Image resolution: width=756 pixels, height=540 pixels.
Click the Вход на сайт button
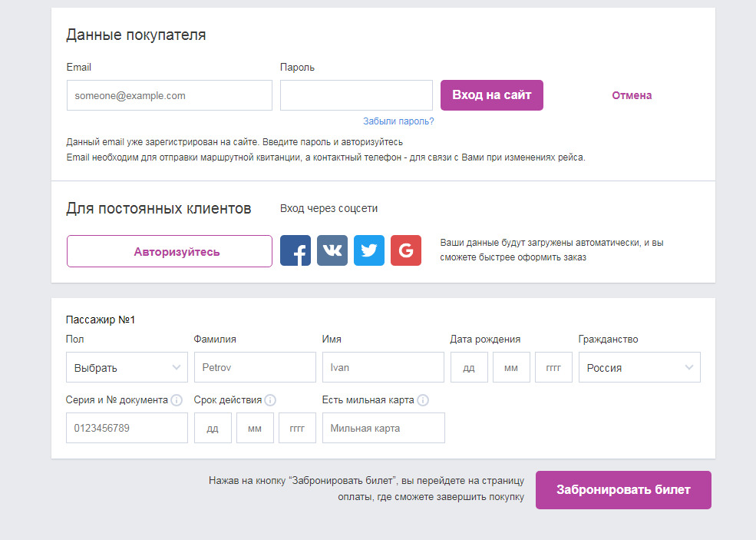pos(492,95)
